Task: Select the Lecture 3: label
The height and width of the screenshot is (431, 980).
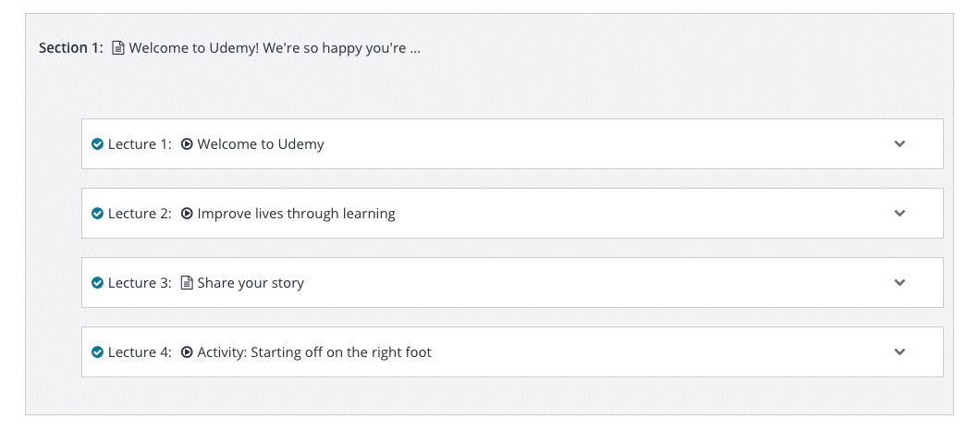Action: click(x=140, y=283)
